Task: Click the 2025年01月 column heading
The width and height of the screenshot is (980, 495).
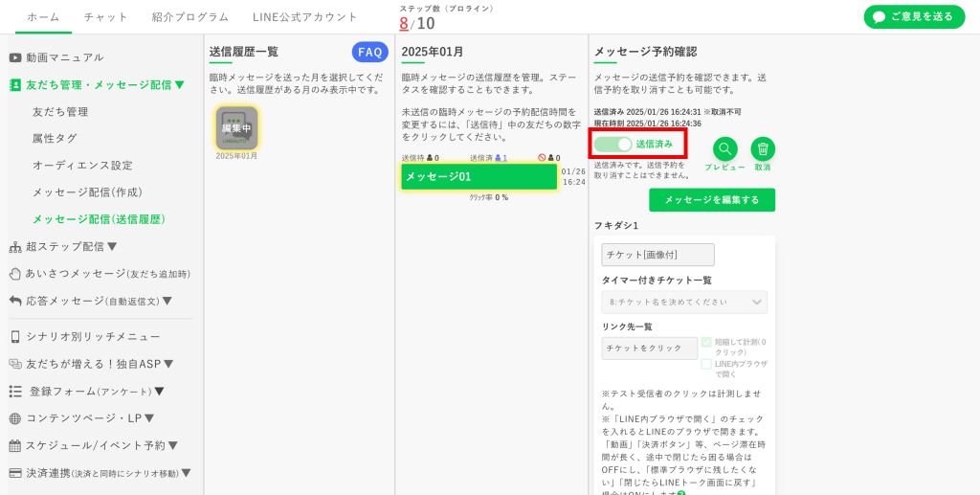Action: [x=433, y=52]
